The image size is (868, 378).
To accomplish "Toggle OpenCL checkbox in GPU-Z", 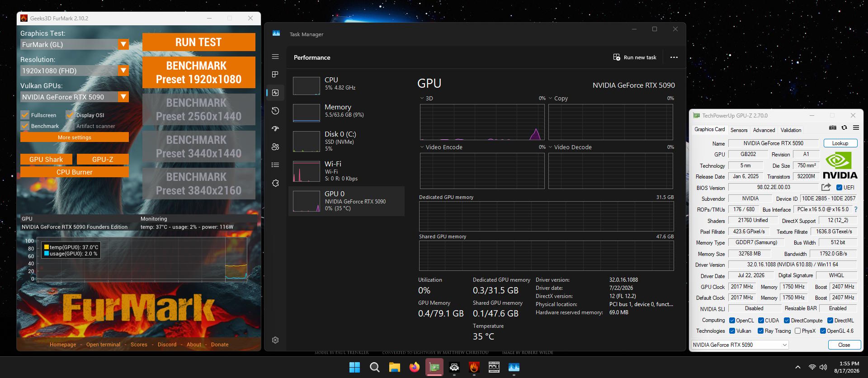I will tap(732, 321).
